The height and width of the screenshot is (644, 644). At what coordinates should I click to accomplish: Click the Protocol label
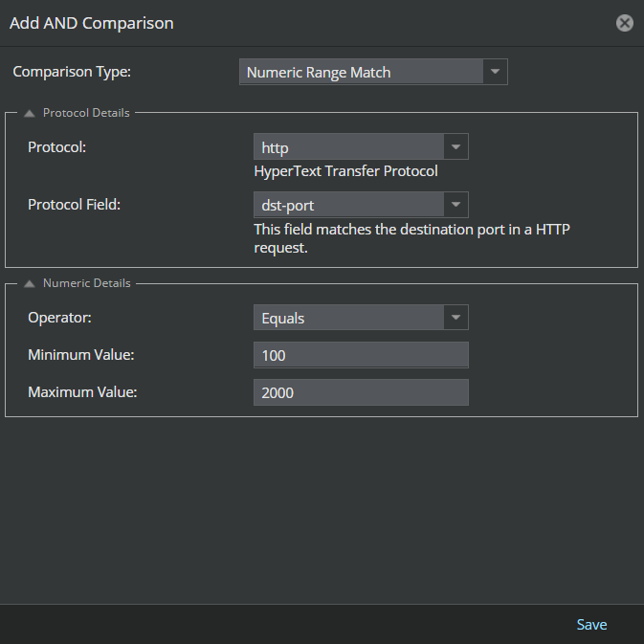pos(56,147)
